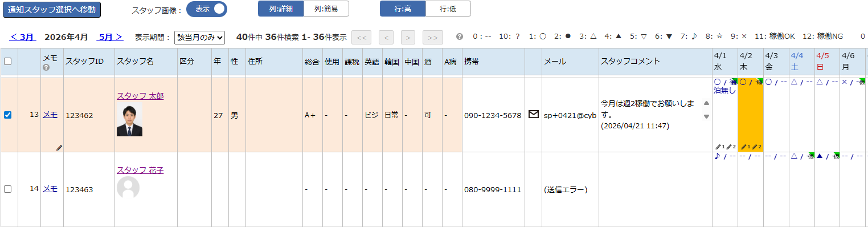868x227 pixels.
Task: Click the スタッフ名 column header
Action: coord(146,62)
